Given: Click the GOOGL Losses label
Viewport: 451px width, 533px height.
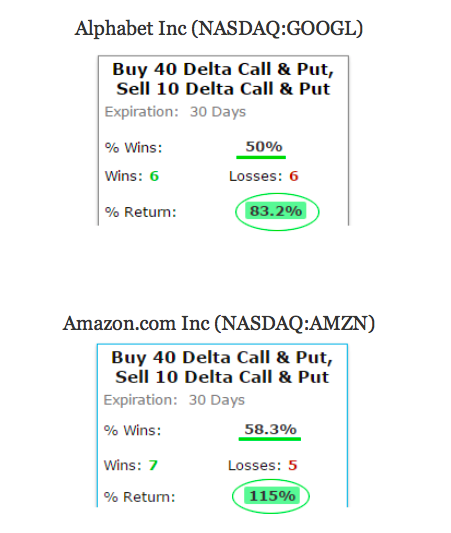Looking at the screenshot, I should [256, 176].
